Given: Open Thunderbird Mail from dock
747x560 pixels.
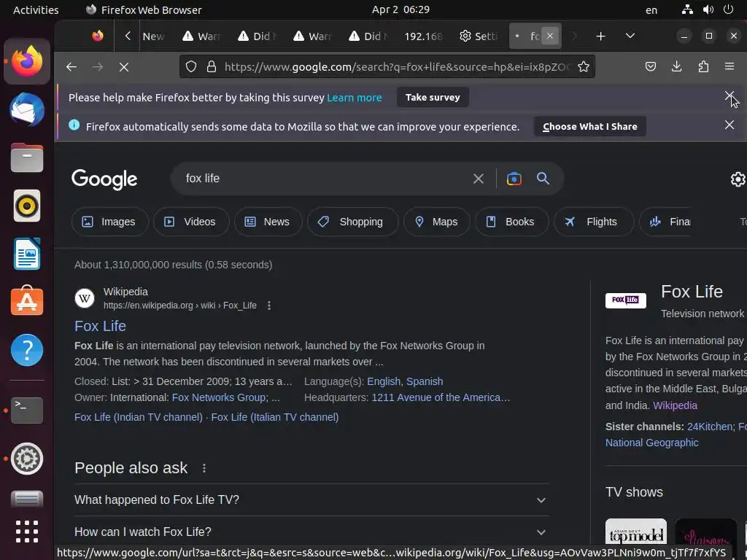Looking at the screenshot, I should coord(27,109).
